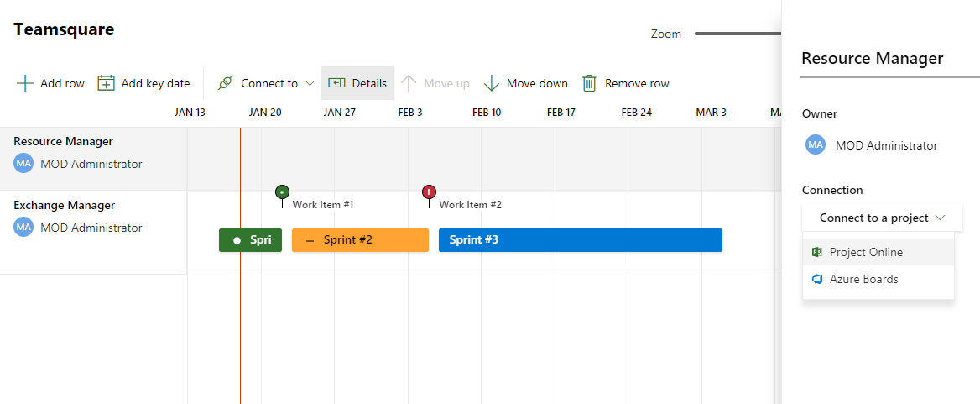This screenshot has width=980, height=404.
Task: Click the Add key date calendar icon
Action: [x=106, y=83]
